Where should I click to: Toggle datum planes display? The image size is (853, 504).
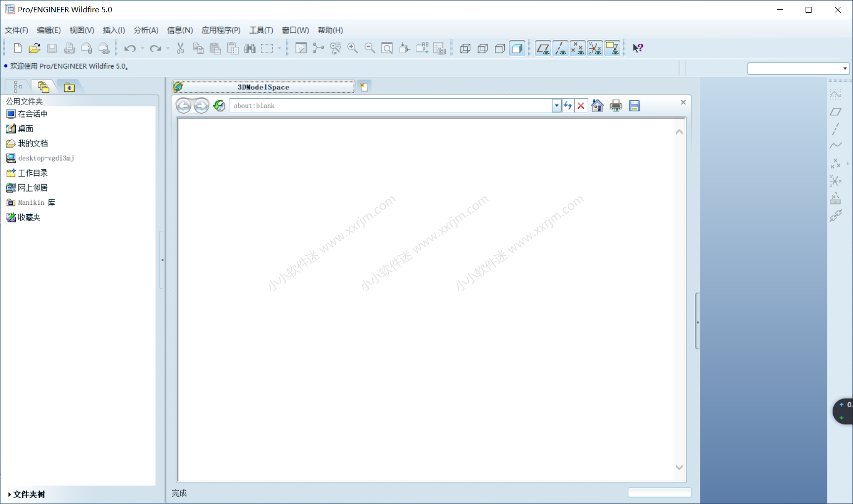pyautogui.click(x=543, y=48)
